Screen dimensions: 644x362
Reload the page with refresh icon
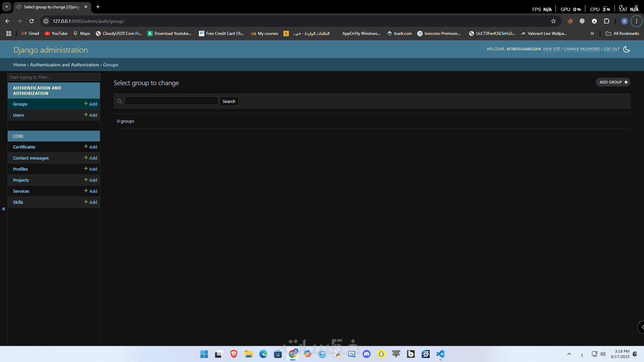point(32,21)
